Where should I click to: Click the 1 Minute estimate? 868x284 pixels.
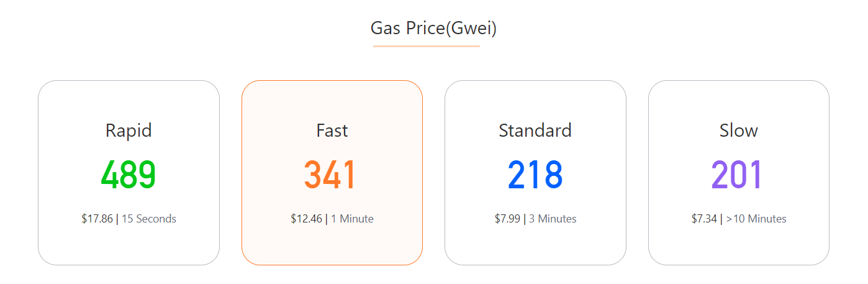click(x=352, y=219)
